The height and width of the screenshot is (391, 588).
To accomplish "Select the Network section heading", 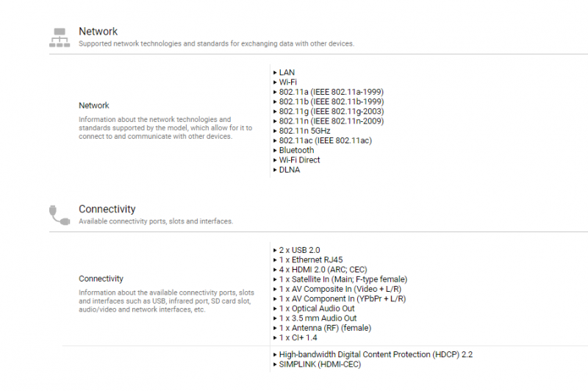I will [x=98, y=32].
